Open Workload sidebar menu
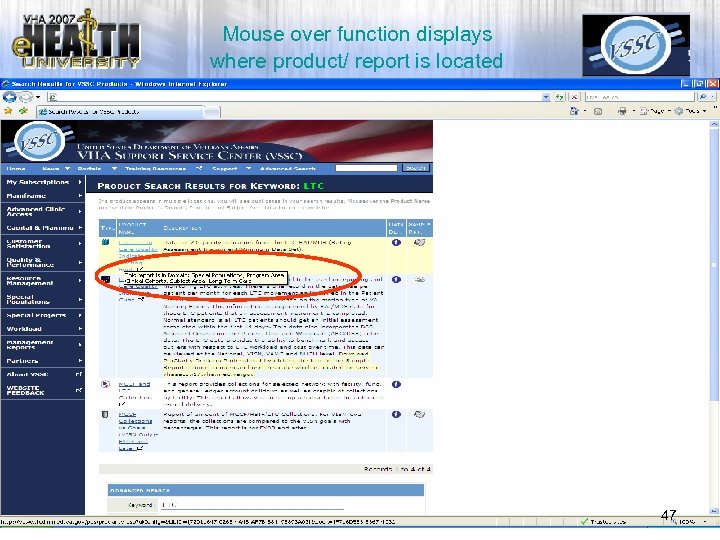The width and height of the screenshot is (720, 540). (43, 329)
